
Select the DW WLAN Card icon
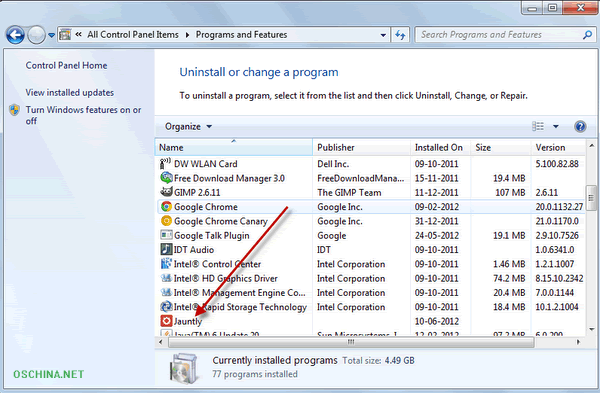tap(166, 163)
